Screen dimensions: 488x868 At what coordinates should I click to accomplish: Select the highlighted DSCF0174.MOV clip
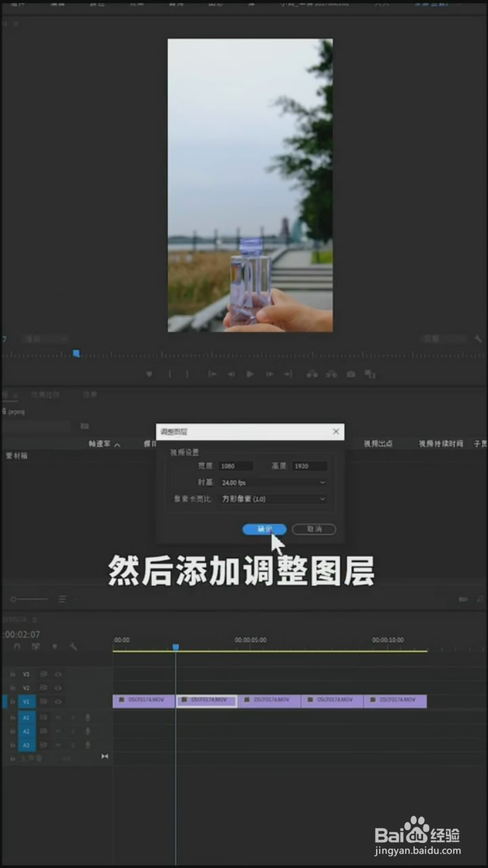coord(207,701)
